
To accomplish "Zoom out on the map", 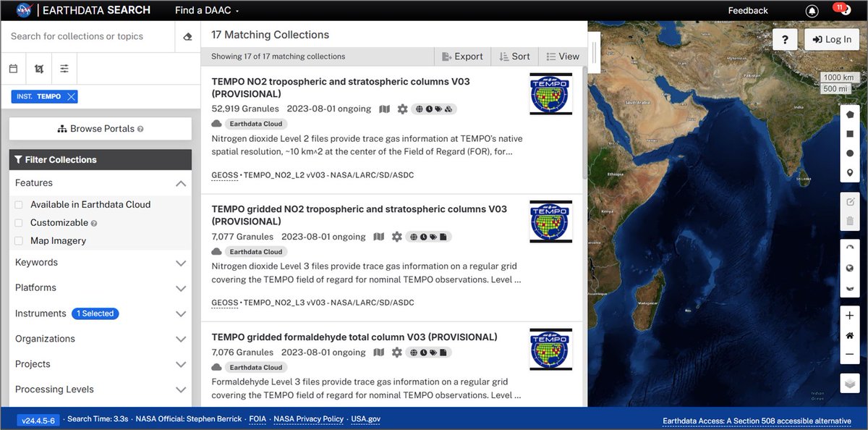I will 850,355.
